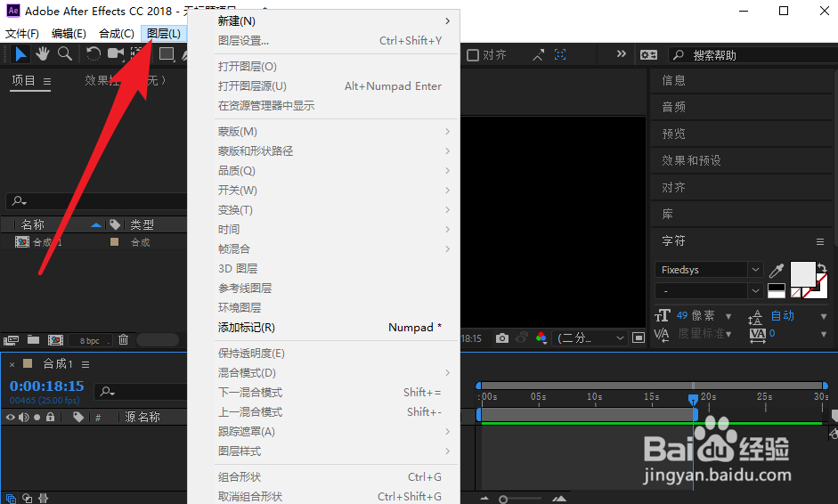Expand toolbar overflow double chevron
The image size is (838, 504).
click(621, 54)
